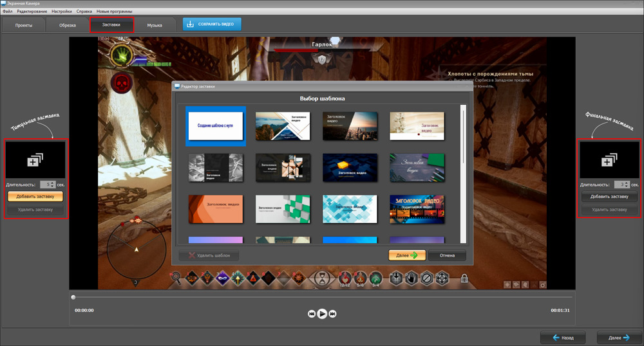
Task: Click the title intro add-slide placeholder icon
Action: pos(35,159)
